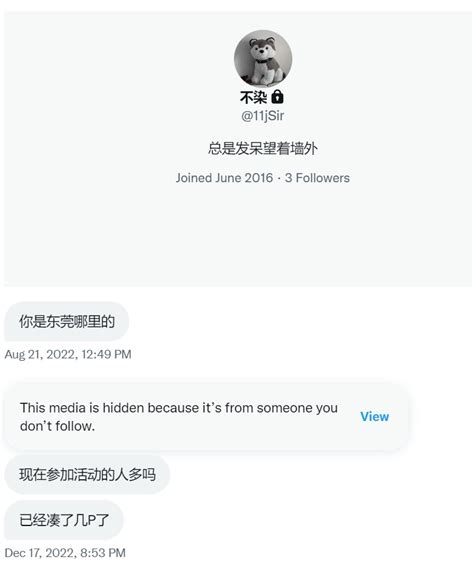Click the Aug 21, 2022 timestamp
474x571 pixels.
pos(41,354)
